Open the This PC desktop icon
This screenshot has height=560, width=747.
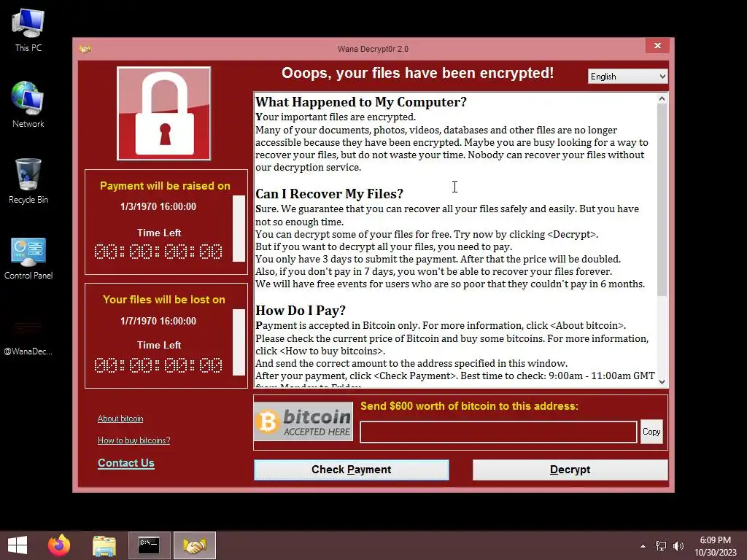point(28,31)
